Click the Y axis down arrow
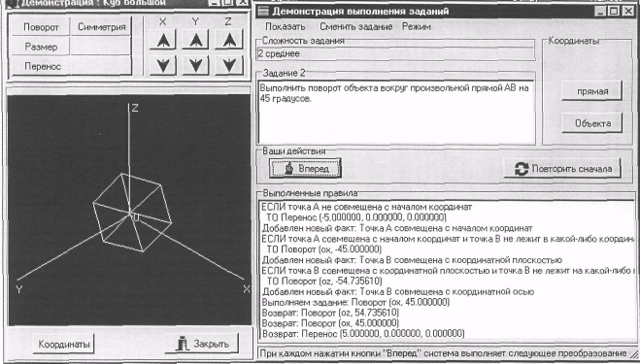 tap(196, 65)
